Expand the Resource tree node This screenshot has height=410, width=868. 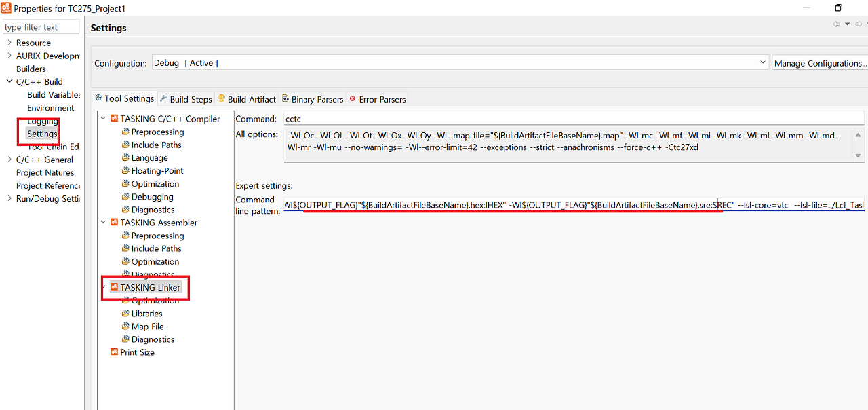pos(9,43)
